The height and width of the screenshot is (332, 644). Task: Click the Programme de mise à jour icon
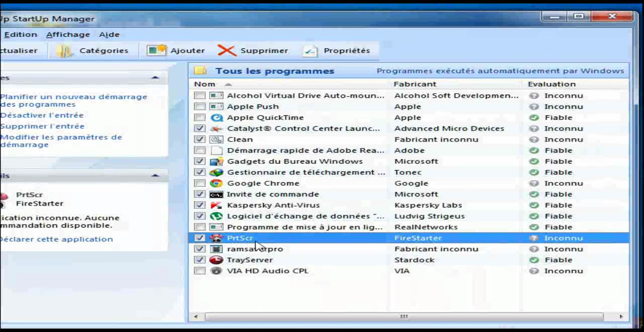pyautogui.click(x=216, y=227)
